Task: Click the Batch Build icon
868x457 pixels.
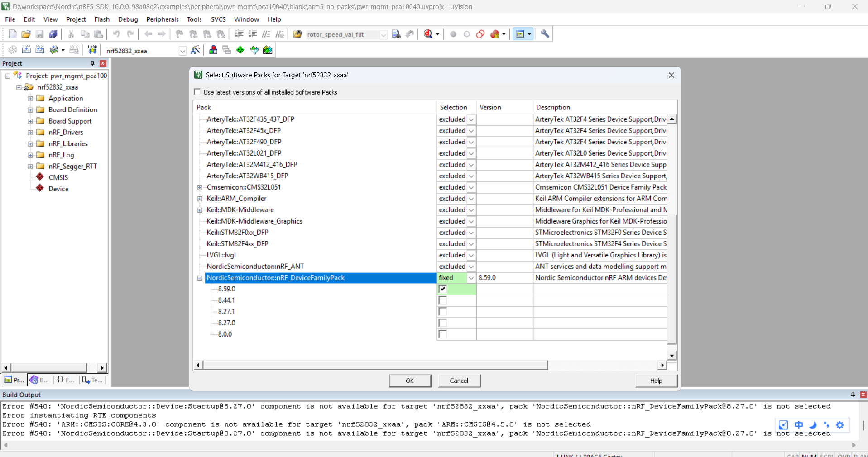Action: pyautogui.click(x=54, y=50)
